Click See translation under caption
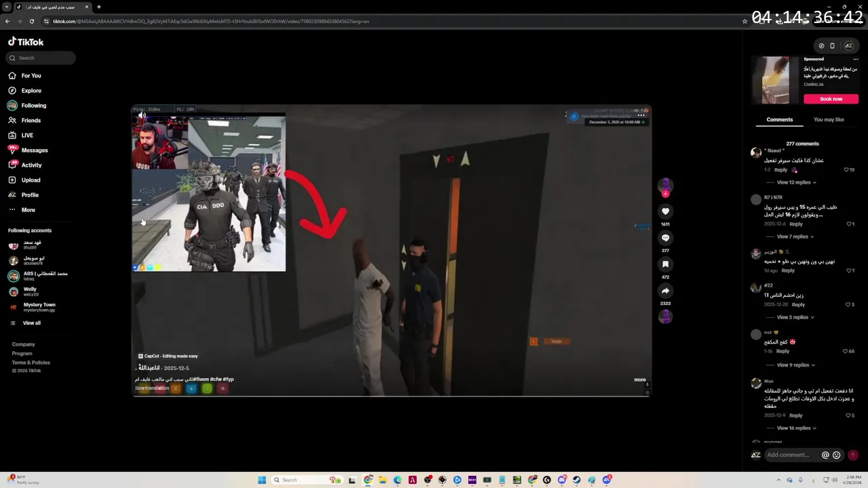 pos(152,388)
